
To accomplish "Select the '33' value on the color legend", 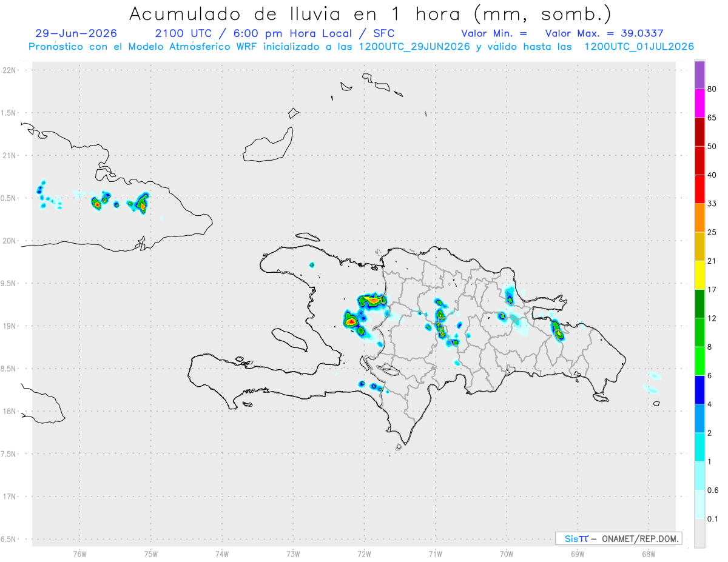I will [712, 204].
